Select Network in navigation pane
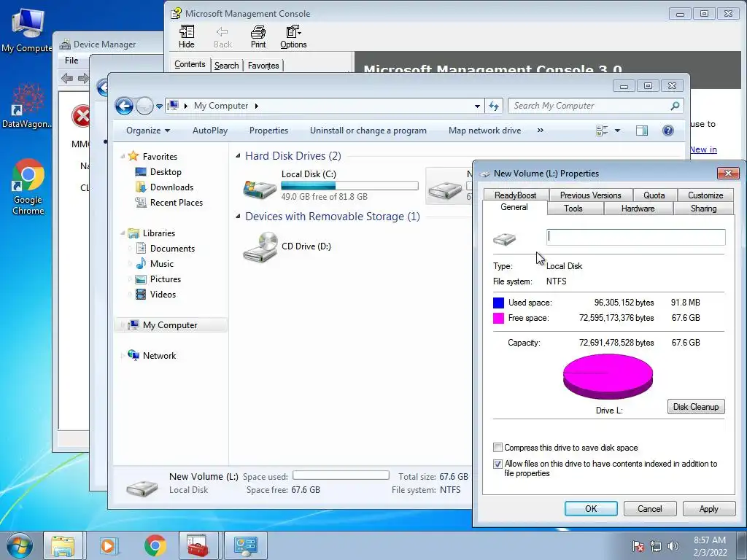 pos(159,355)
